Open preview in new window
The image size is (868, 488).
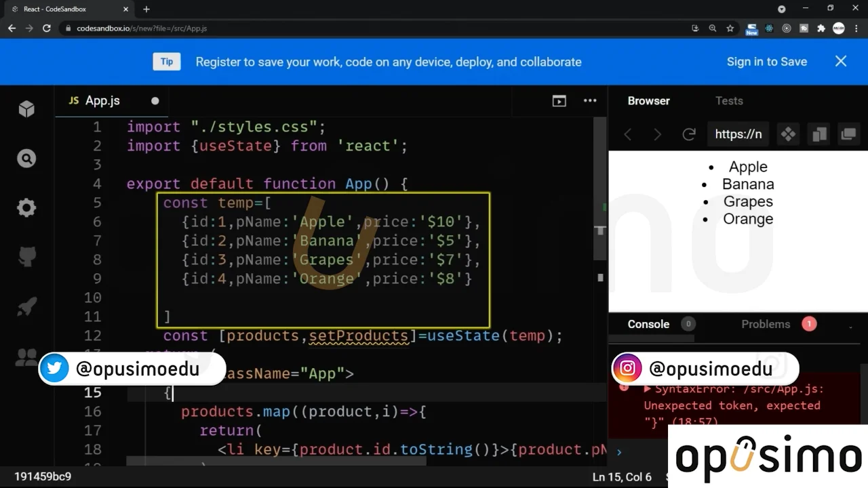pyautogui.click(x=848, y=134)
